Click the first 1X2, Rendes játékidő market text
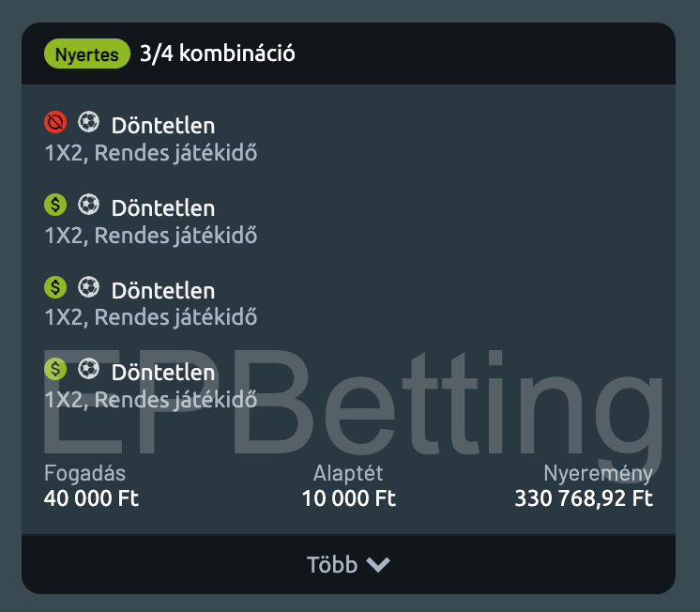This screenshot has width=700, height=612. pyautogui.click(x=151, y=153)
